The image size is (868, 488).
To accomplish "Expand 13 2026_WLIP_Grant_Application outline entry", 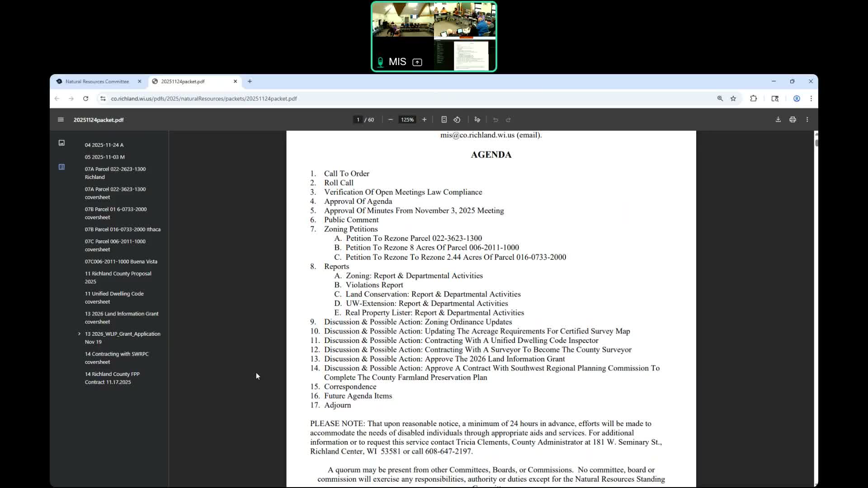I will click(80, 334).
